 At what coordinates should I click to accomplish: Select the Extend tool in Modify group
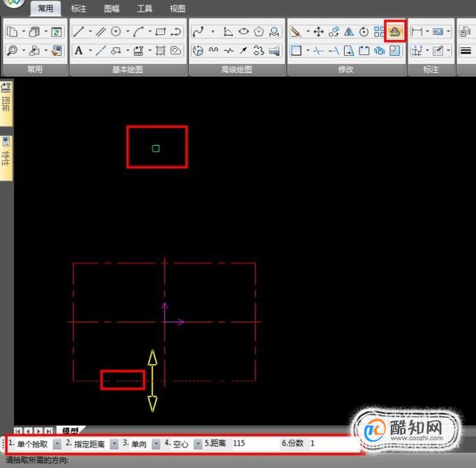[334, 50]
